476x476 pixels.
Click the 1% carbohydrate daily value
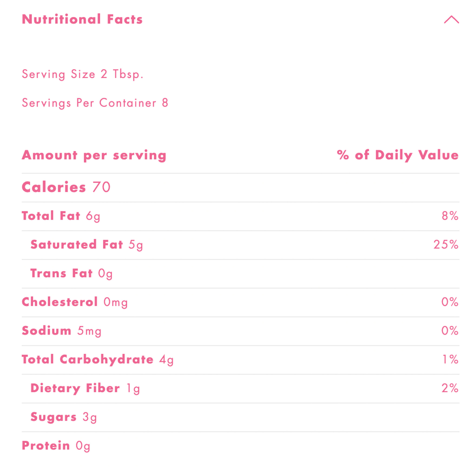click(x=450, y=360)
